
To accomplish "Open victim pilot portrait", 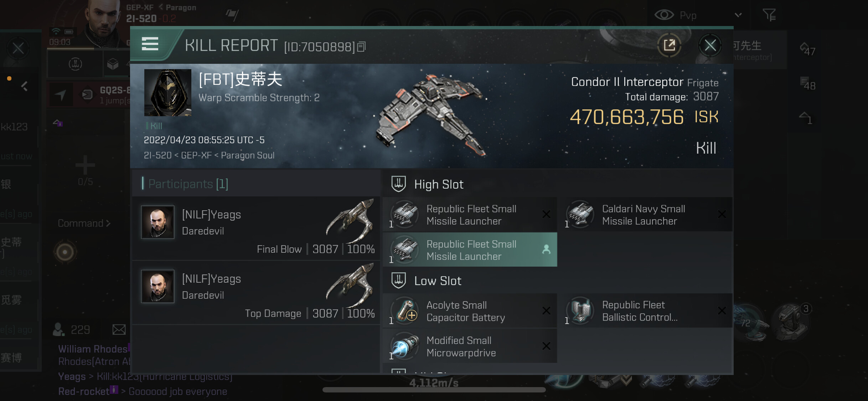I will (x=167, y=93).
